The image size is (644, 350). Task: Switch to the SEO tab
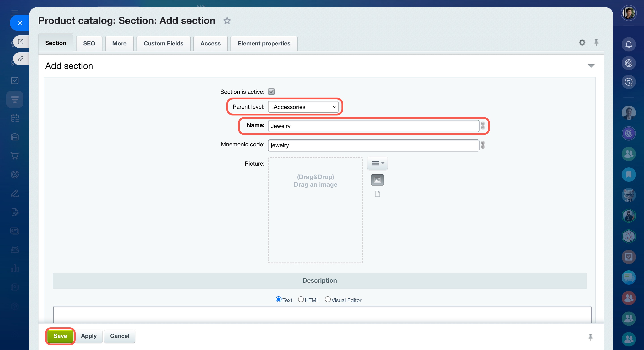pos(89,43)
